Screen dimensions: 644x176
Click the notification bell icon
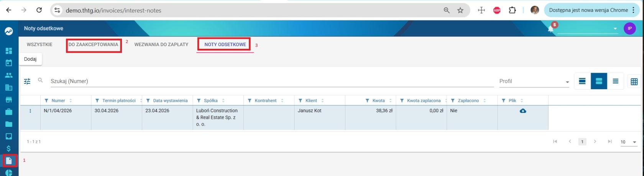pos(550,29)
